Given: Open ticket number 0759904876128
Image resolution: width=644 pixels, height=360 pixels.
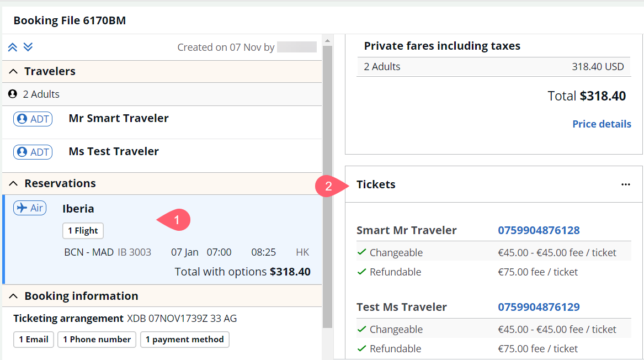Looking at the screenshot, I should click(x=539, y=230).
